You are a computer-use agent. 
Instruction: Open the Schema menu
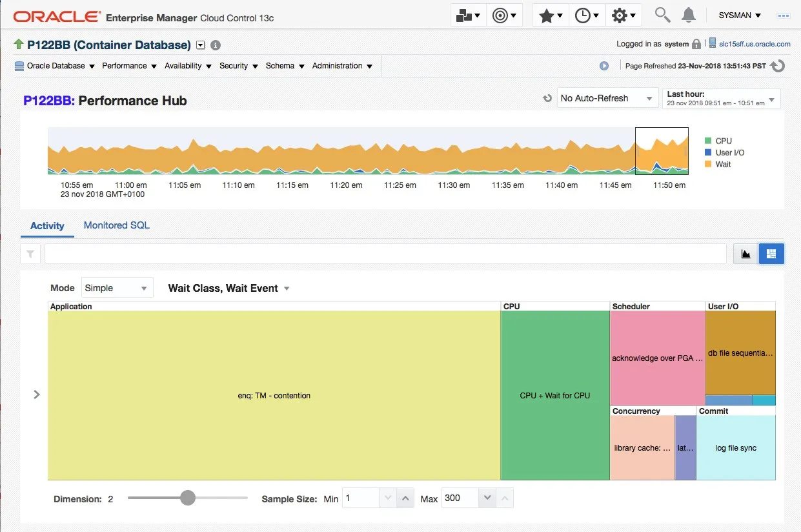(285, 66)
